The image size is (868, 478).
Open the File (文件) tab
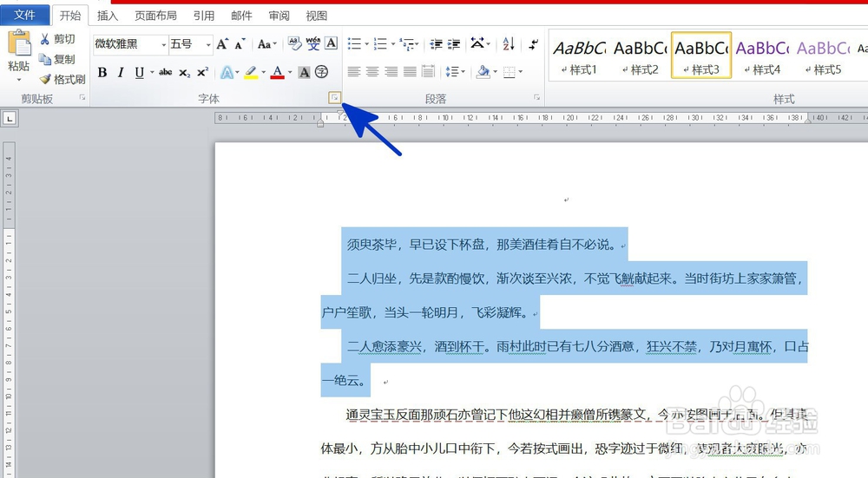click(24, 15)
